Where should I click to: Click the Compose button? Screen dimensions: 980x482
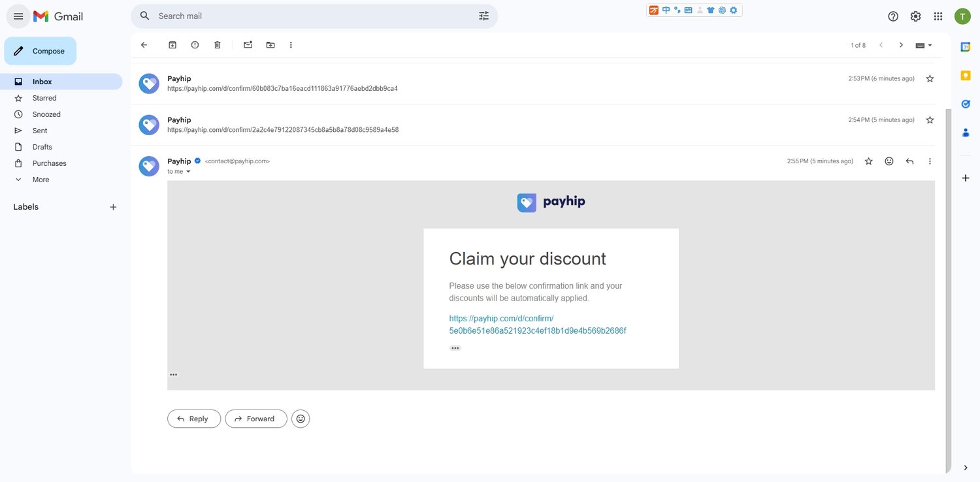(41, 51)
